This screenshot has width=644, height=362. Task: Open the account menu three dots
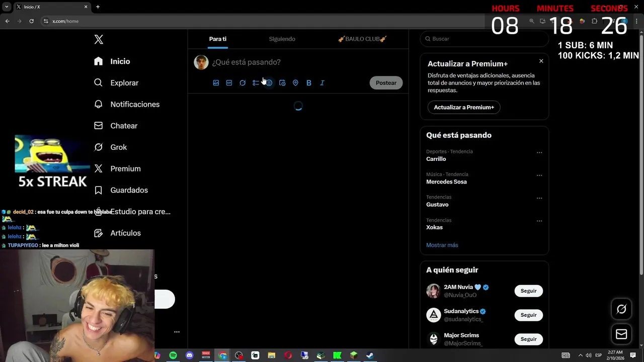tap(177, 332)
